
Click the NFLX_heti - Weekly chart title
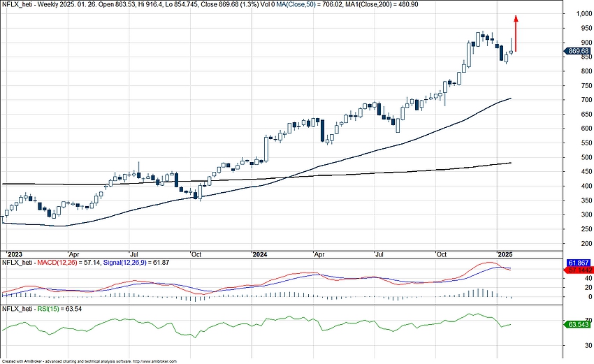(30, 5)
